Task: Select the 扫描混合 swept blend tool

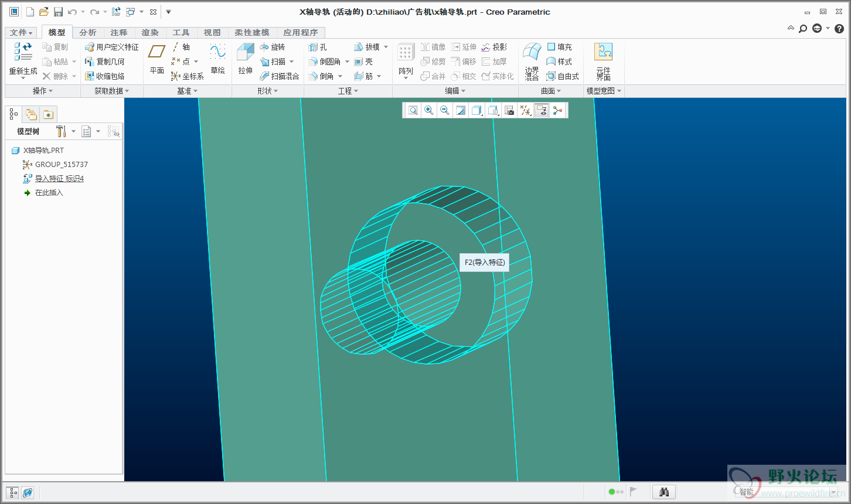Action: (280, 76)
